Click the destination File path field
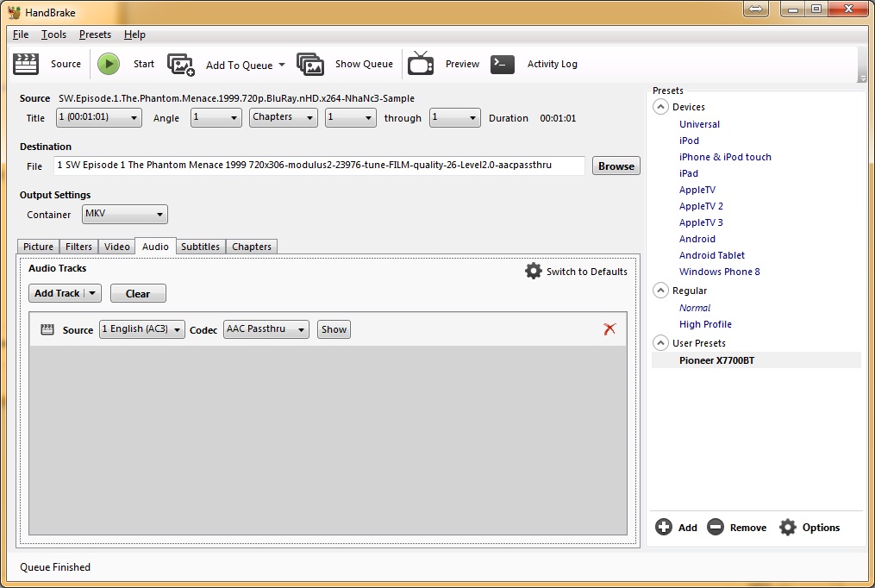 tap(319, 166)
